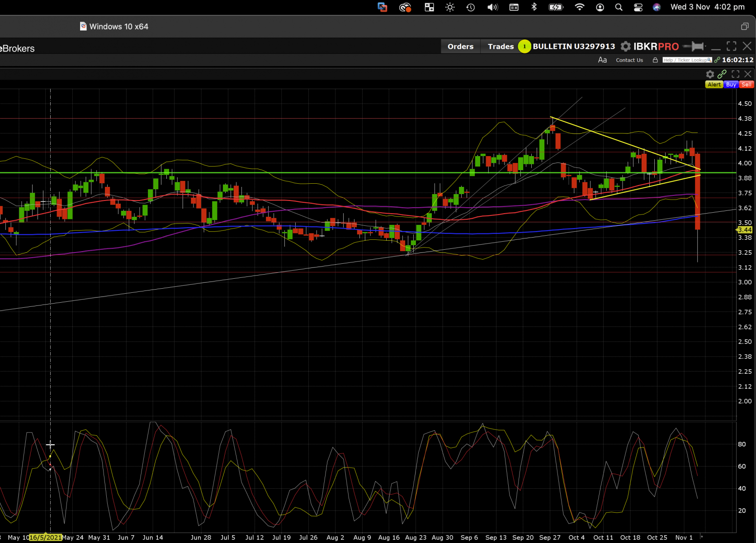
Task: Open the battery status menu bar icon
Action: pos(556,7)
